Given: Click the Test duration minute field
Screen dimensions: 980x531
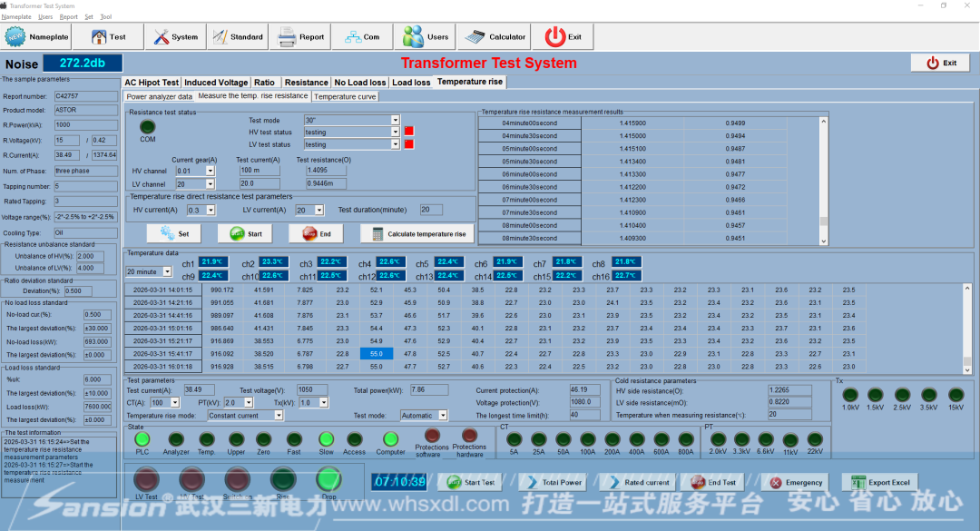Looking at the screenshot, I should click(430, 210).
